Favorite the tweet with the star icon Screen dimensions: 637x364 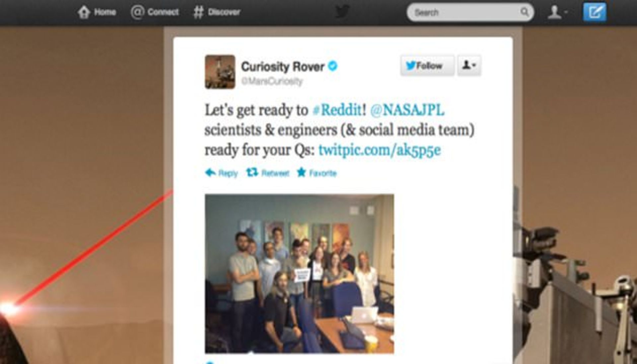[x=301, y=173]
